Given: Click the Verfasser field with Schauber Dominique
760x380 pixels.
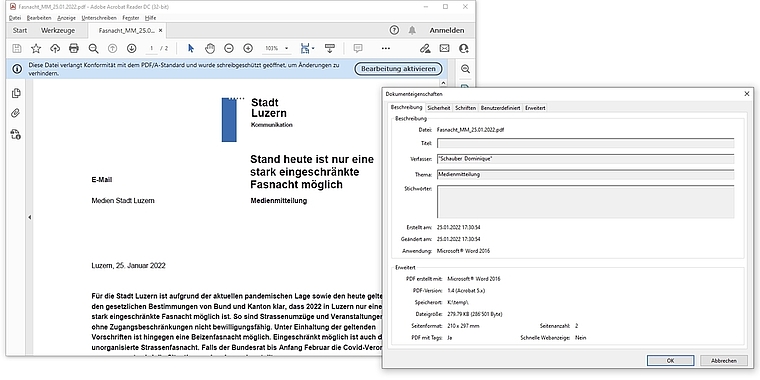Looking at the screenshot, I should (x=586, y=159).
